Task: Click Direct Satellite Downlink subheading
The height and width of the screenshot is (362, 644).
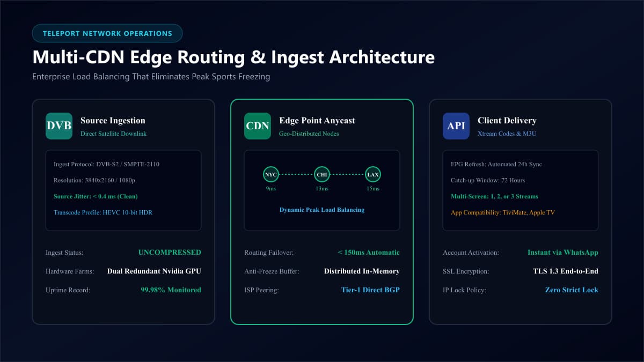Action: click(113, 134)
